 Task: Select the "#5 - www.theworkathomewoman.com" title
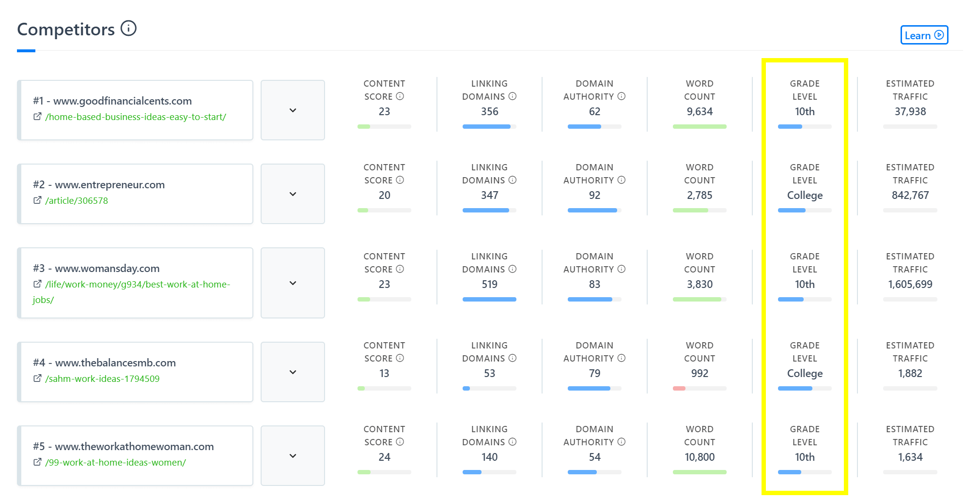tap(124, 446)
